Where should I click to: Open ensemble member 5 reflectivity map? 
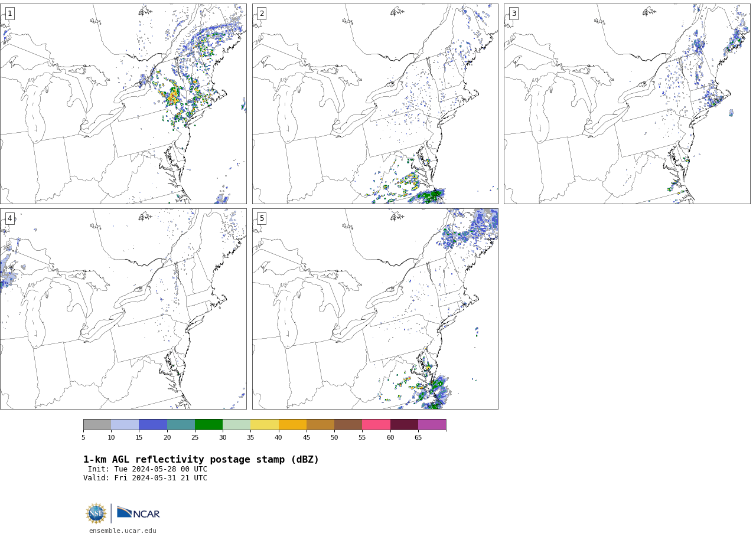pos(375,309)
